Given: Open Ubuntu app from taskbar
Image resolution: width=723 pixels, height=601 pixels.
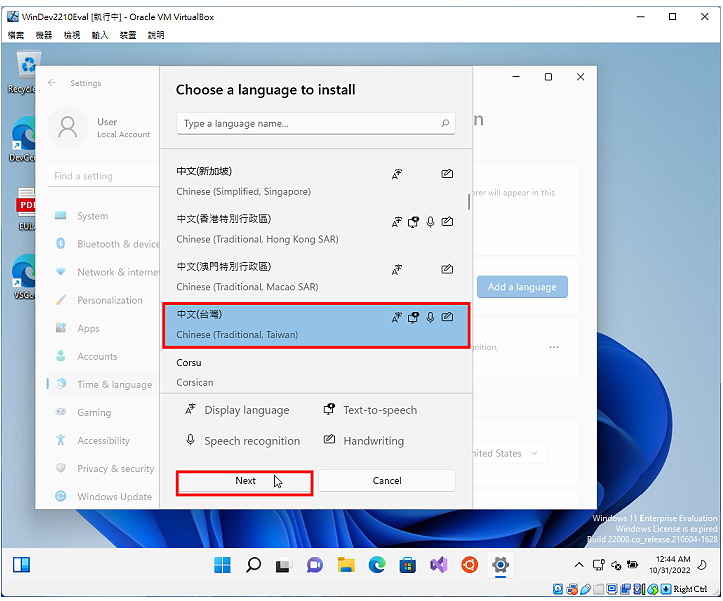Looking at the screenshot, I should pyautogui.click(x=469, y=565).
